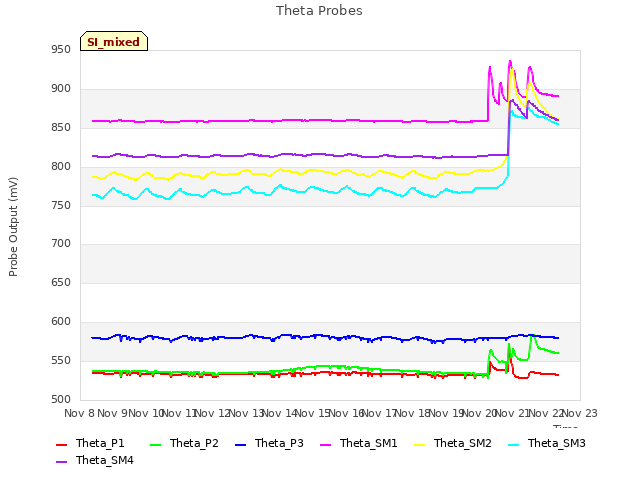The width and height of the screenshot is (640, 480).
Task: Toggle Theta_P2 legend entry
Action: 184,443
